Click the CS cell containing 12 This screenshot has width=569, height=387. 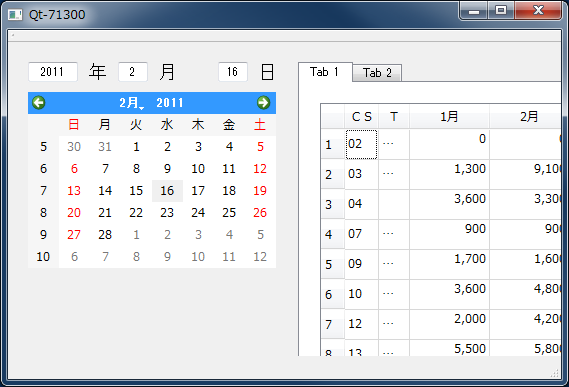[x=361, y=324]
